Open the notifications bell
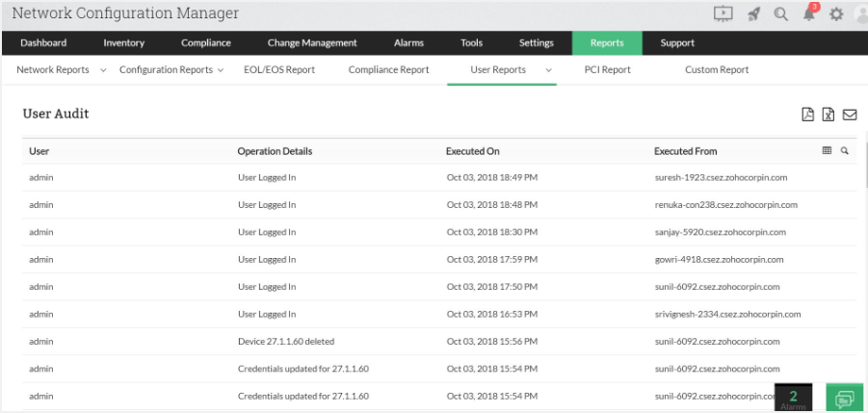868x413 pixels. (809, 13)
